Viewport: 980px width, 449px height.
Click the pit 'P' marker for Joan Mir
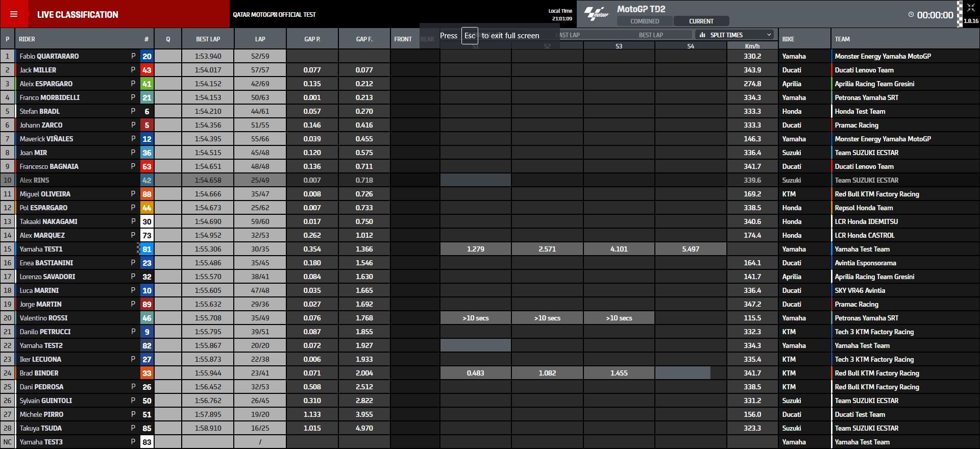pos(133,153)
